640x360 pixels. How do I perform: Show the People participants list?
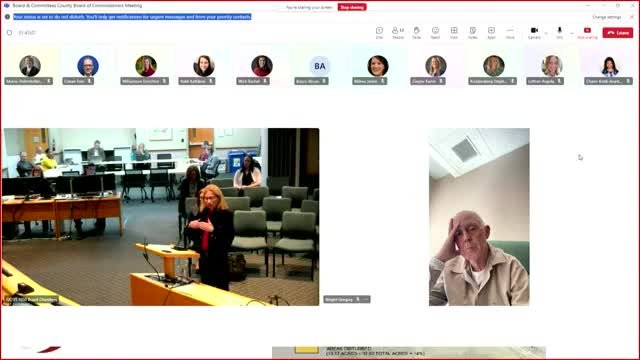tap(398, 33)
